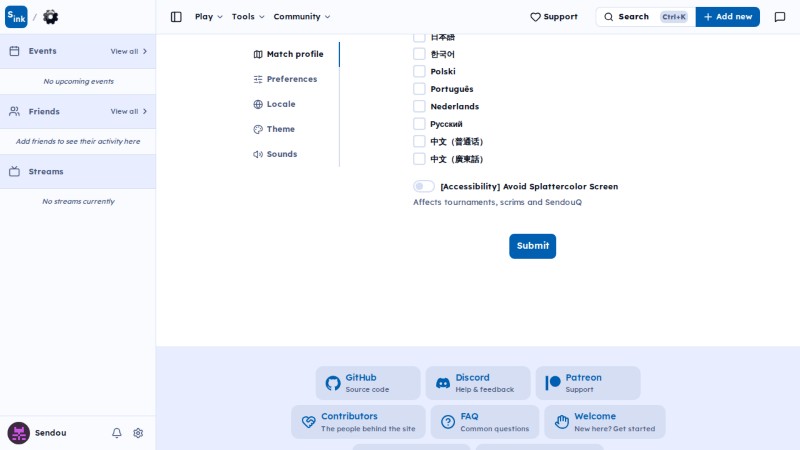
Task: Click the Events heading text
Action: (x=42, y=51)
